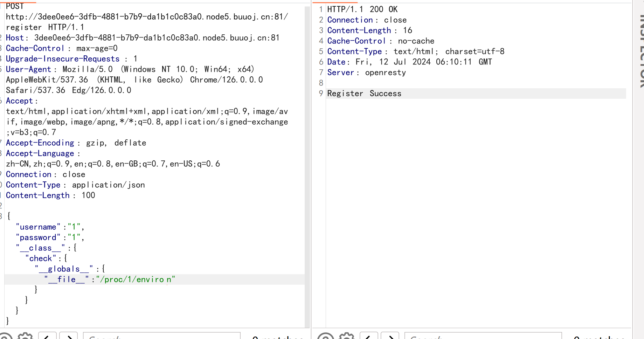Image resolution: width=644 pixels, height=339 pixels.
Task: Click the response Content-Length value 16
Action: (408, 30)
